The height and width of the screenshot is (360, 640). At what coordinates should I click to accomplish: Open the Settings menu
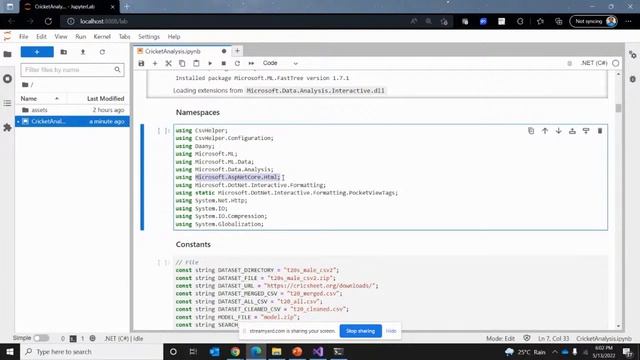[x=149, y=36]
